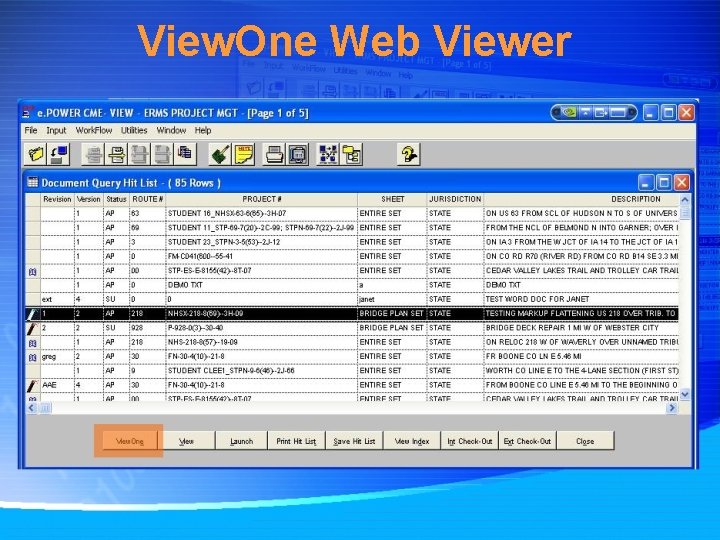This screenshot has width=720, height=540.
Task: Click the horizontal scrollbar right arrow
Action: pos(672,408)
